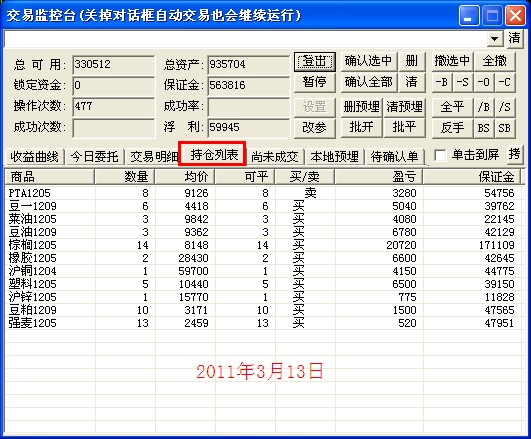Switch to the 今日委托 tab
Image resolution: width=531 pixels, height=439 pixels.
click(94, 157)
